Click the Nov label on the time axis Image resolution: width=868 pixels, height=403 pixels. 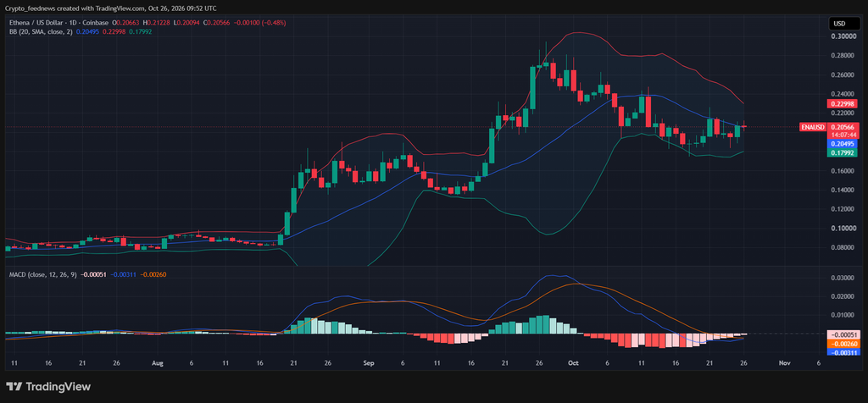783,363
